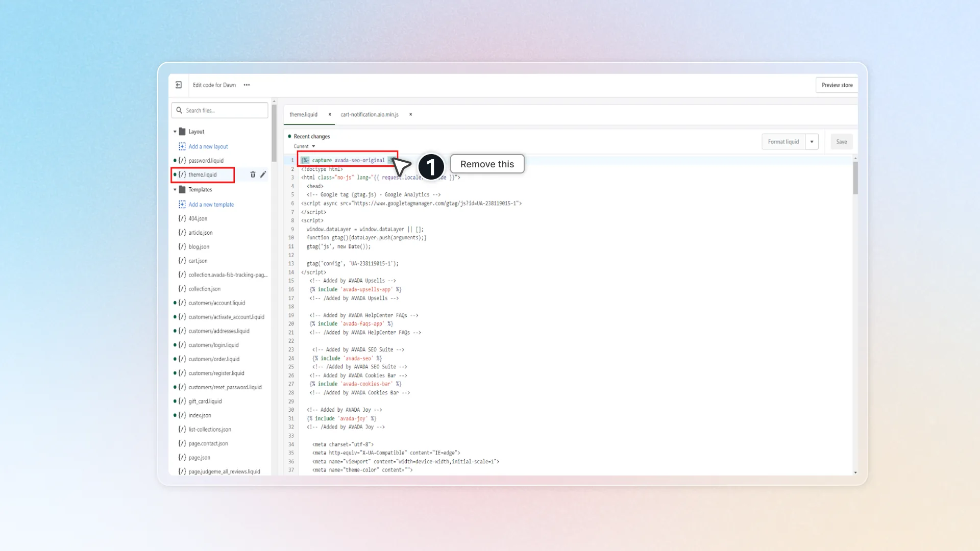Collapse the Layout folder
980x551 pixels.
click(x=175, y=132)
